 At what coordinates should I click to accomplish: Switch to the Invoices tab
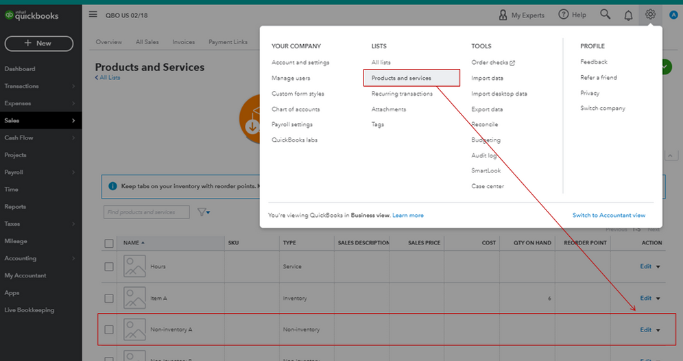183,42
